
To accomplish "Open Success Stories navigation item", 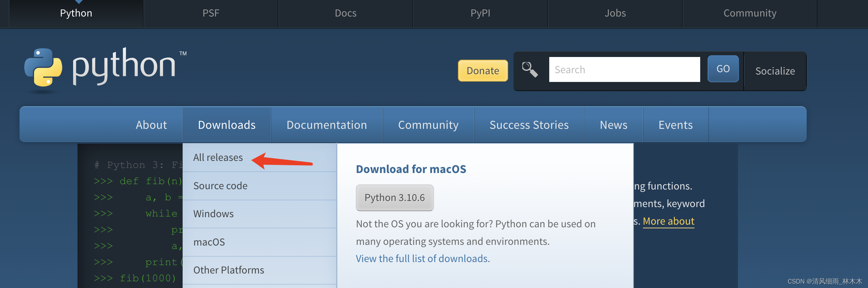I will coord(529,125).
